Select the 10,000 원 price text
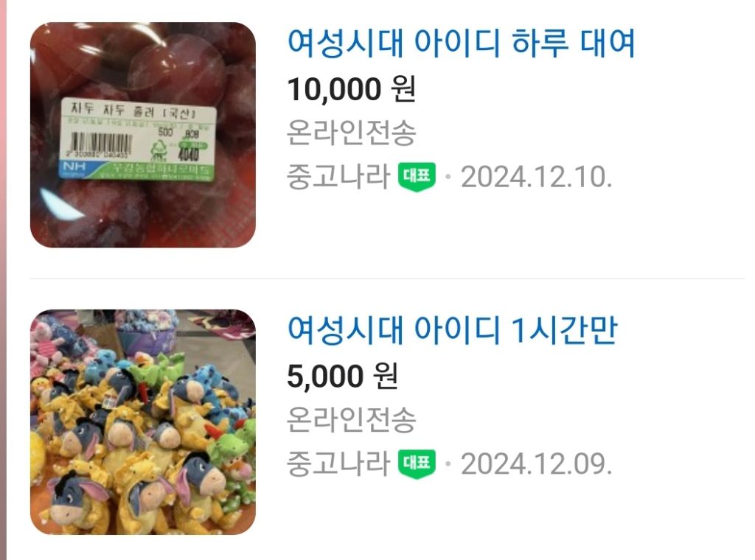The height and width of the screenshot is (560, 755). [351, 89]
